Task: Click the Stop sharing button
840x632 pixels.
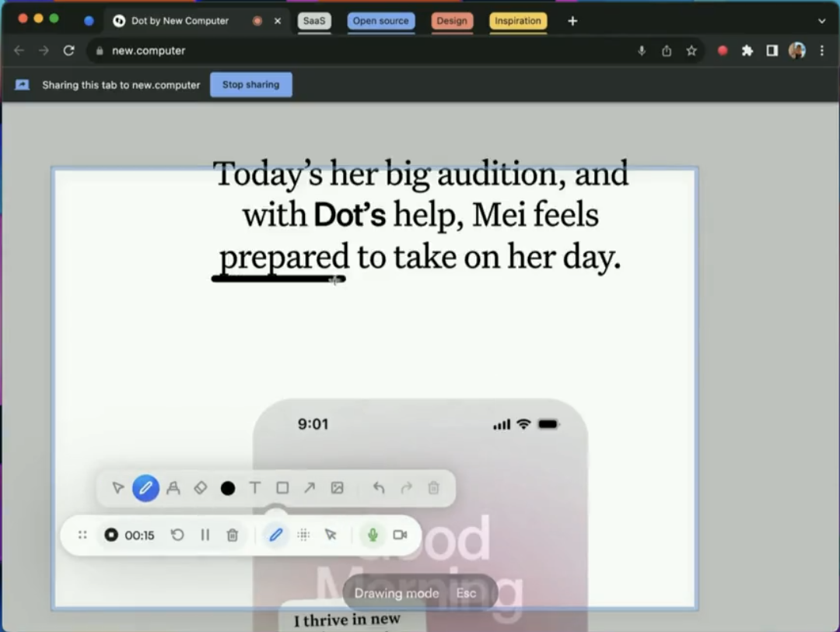Action: pos(251,85)
